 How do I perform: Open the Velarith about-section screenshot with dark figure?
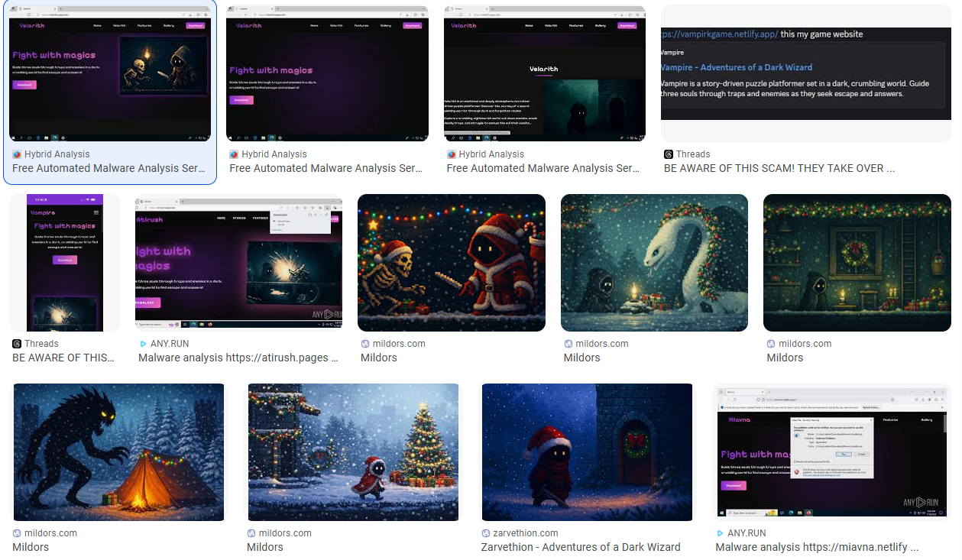click(544, 73)
